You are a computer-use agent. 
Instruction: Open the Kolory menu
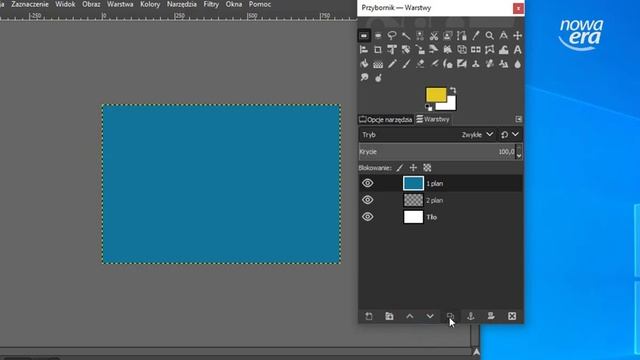pyautogui.click(x=150, y=4)
